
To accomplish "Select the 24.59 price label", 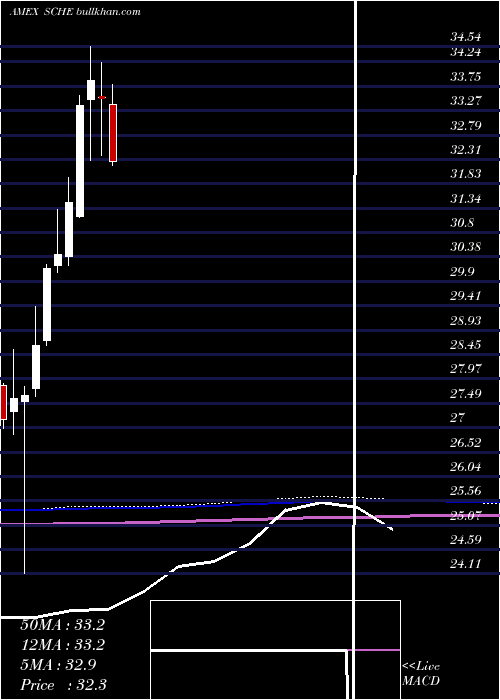I will coord(466,539).
